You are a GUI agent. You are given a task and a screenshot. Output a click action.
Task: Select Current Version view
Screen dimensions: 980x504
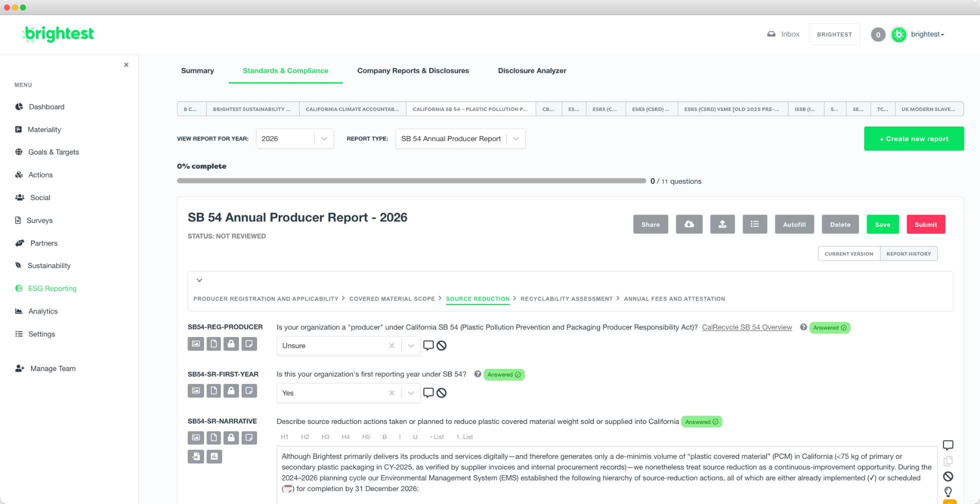click(849, 254)
